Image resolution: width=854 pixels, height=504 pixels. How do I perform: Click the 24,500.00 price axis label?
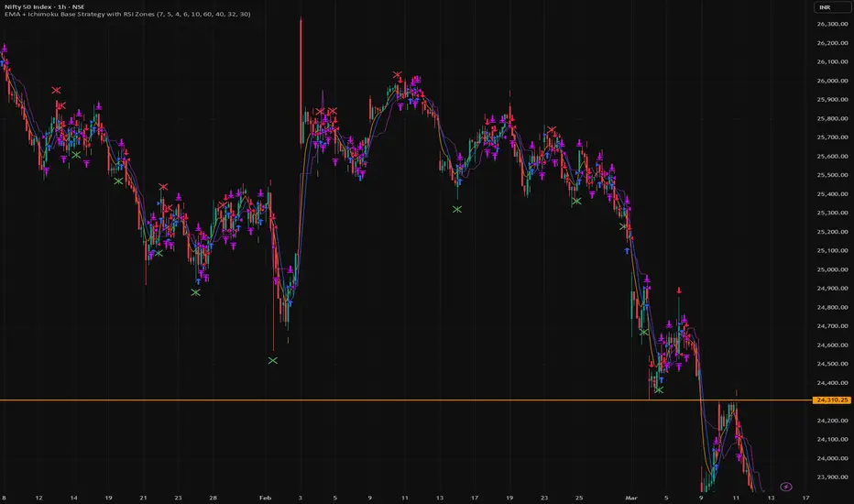832,364
